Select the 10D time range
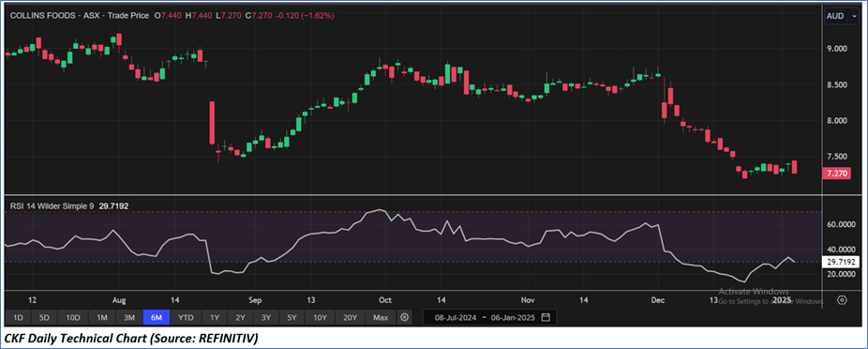The image size is (868, 349). 73,317
